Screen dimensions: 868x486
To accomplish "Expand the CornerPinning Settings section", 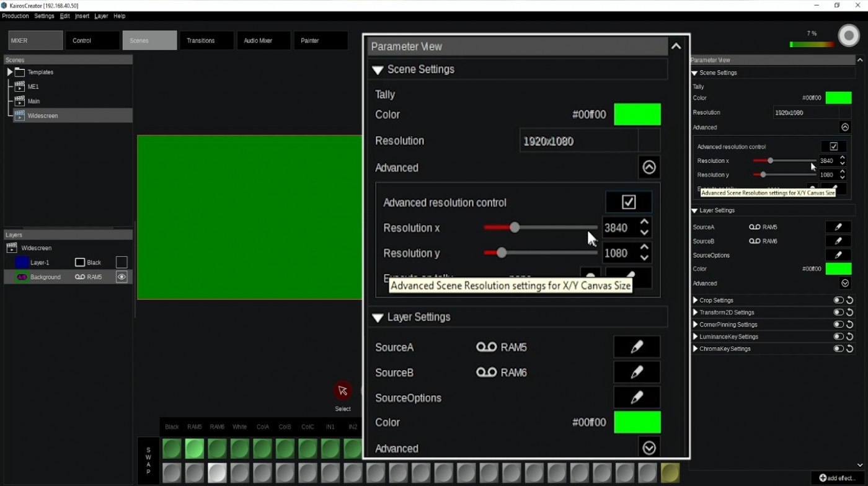I will (695, 324).
